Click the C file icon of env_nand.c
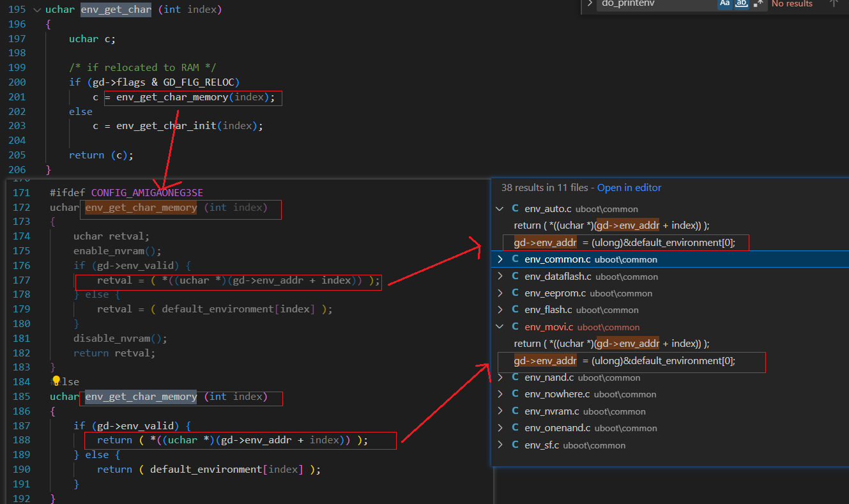Viewport: 849px width, 504px height. [x=515, y=378]
